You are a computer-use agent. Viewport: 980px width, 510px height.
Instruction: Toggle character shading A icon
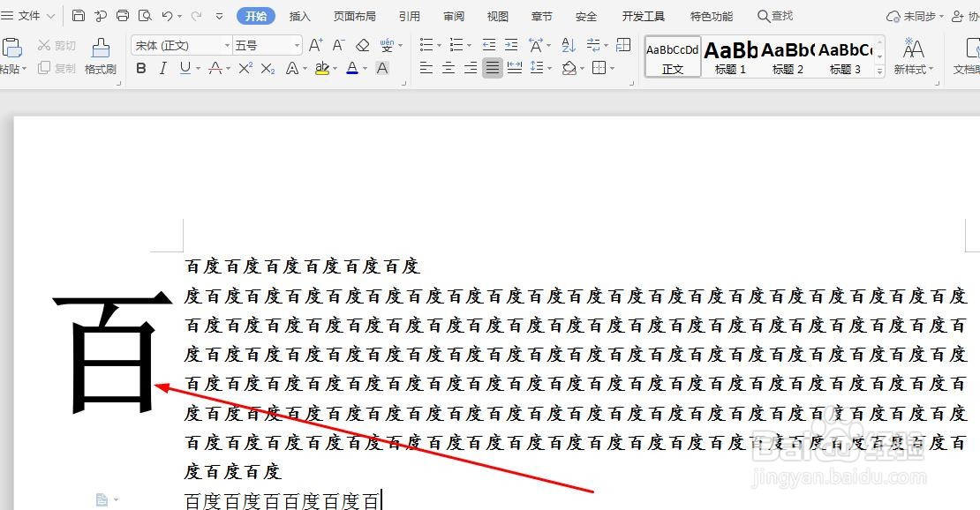click(382, 68)
